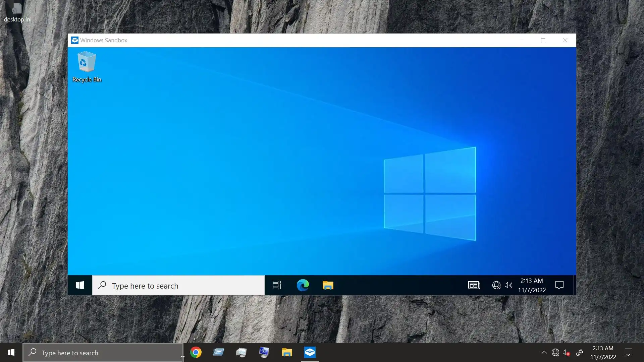The height and width of the screenshot is (362, 644).
Task: Open host File Explorer taskbar icon
Action: pyautogui.click(x=287, y=352)
